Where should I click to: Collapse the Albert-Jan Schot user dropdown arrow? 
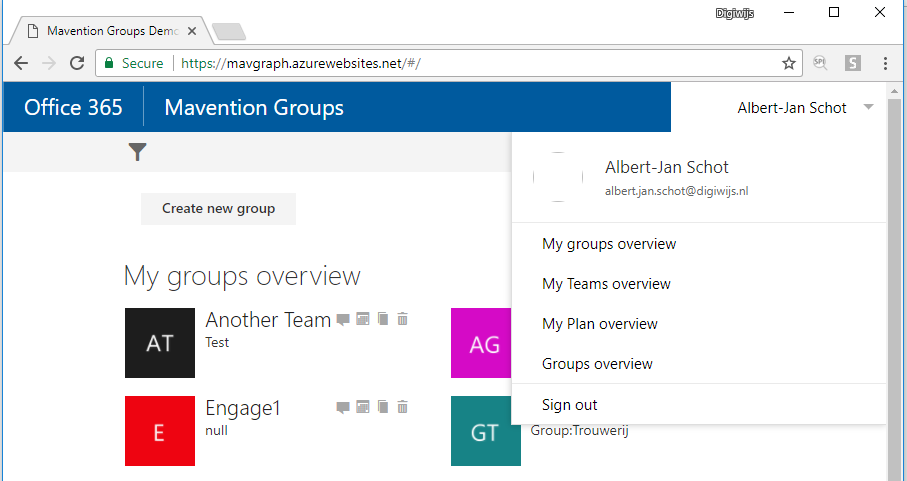[868, 107]
